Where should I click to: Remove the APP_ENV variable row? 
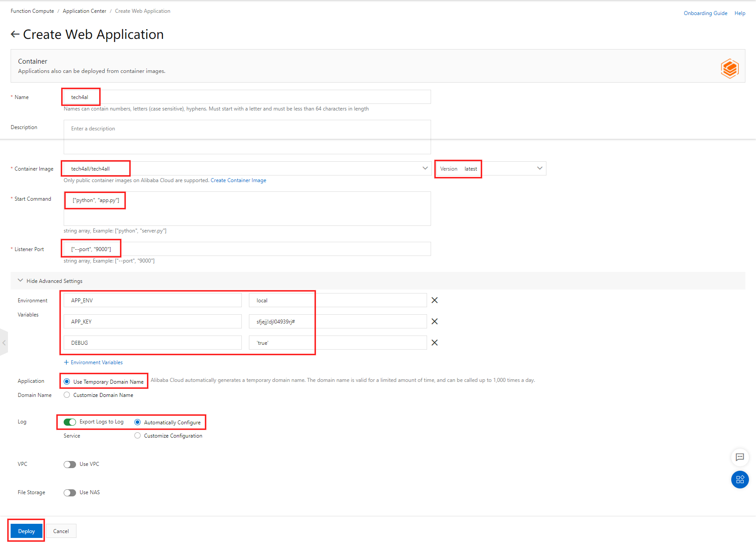click(x=435, y=300)
